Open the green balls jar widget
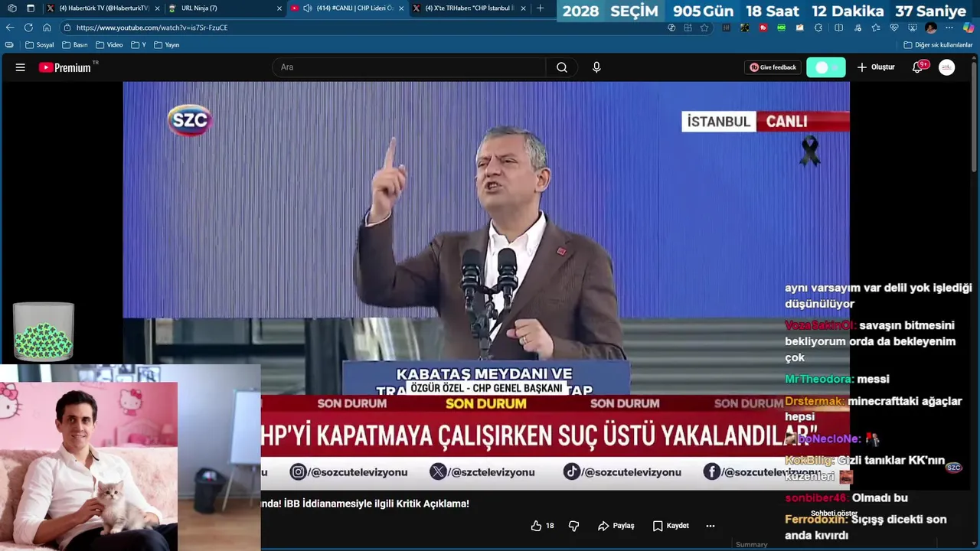The width and height of the screenshot is (980, 551). pyautogui.click(x=44, y=331)
